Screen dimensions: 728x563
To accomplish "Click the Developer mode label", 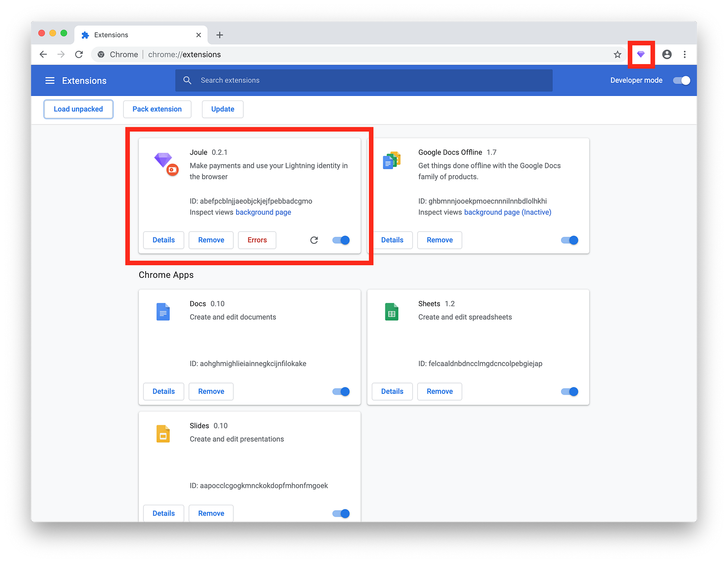I will tap(636, 80).
